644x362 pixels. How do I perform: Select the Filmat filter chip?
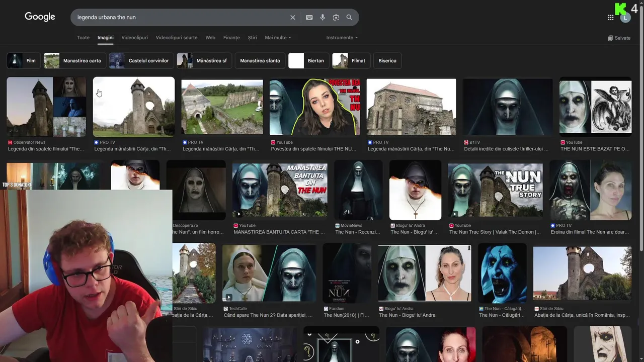[351, 61]
